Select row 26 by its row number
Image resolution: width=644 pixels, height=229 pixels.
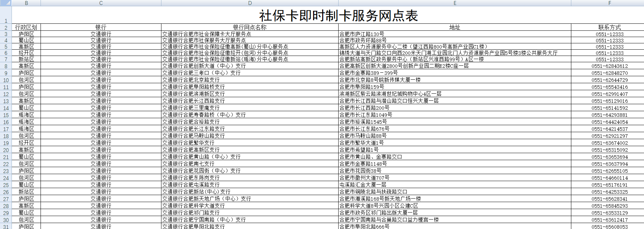click(x=6, y=192)
